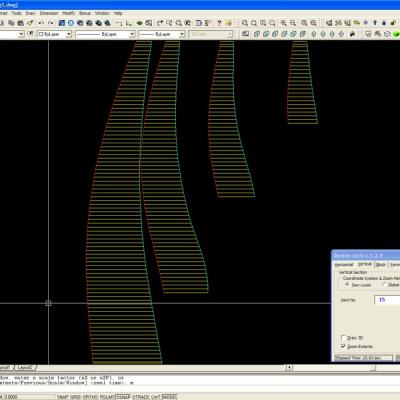Image resolution: width=400 pixels, height=400 pixels.
Task: Click the green layer icon in toolbar
Action: click(139, 23)
